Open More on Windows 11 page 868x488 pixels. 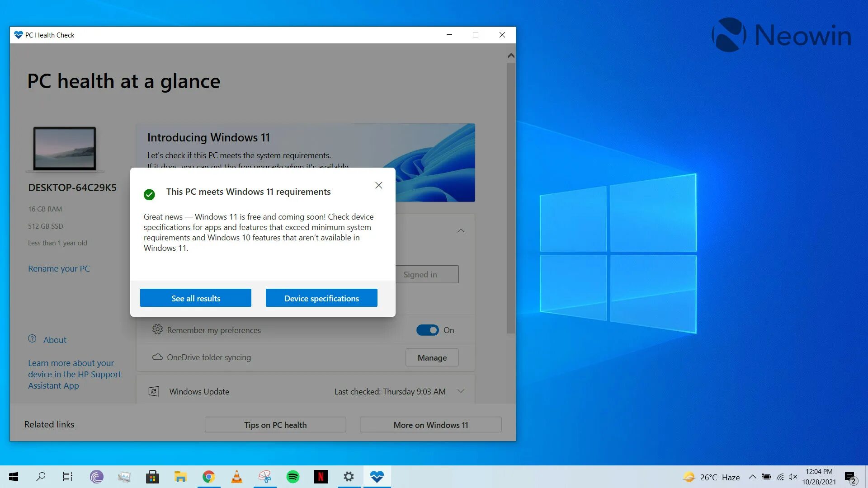(x=430, y=424)
